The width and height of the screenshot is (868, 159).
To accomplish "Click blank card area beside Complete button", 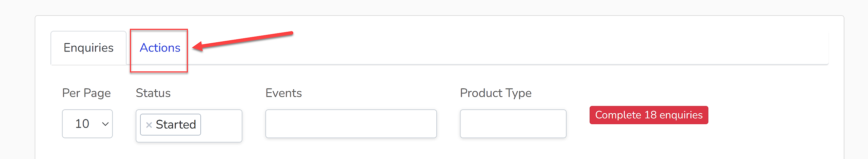I will tap(773, 115).
